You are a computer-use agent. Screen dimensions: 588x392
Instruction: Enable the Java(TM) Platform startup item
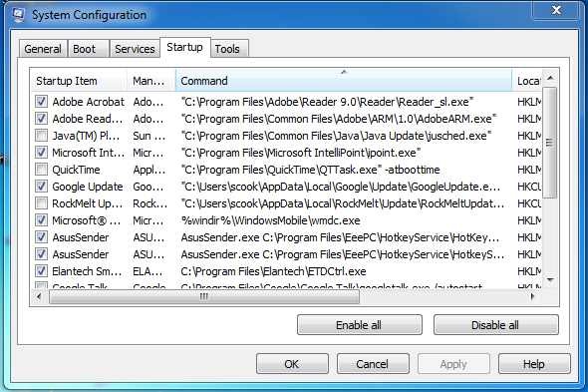click(x=41, y=136)
